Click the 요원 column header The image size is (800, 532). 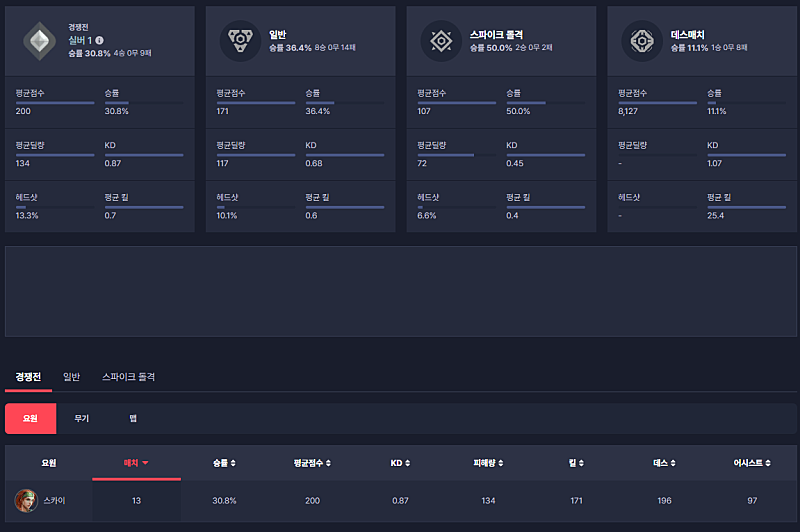tap(49, 463)
